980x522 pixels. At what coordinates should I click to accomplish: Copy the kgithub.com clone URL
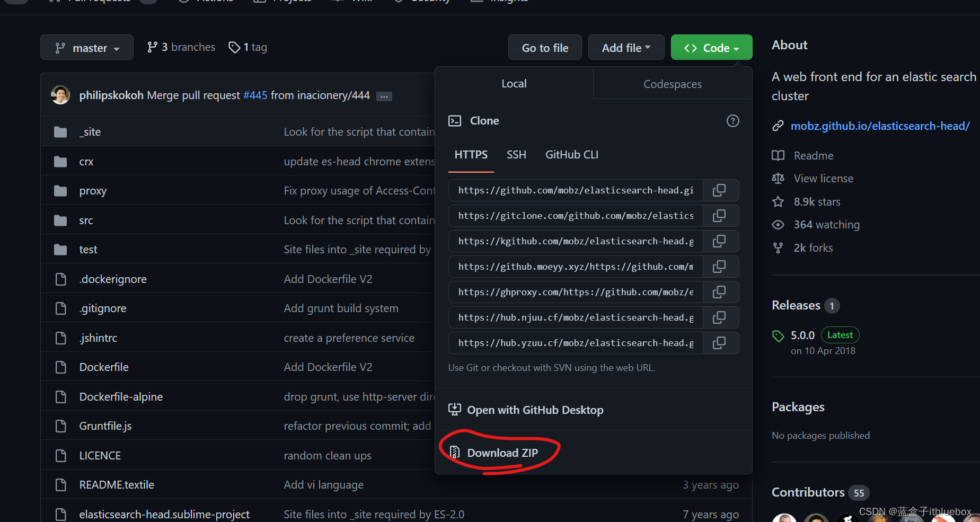tap(719, 241)
